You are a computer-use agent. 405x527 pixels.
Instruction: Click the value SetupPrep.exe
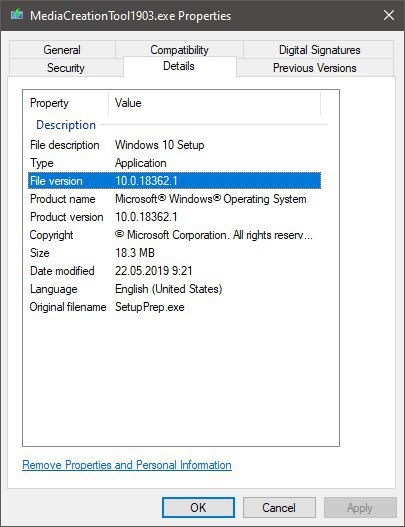pyautogui.click(x=150, y=307)
